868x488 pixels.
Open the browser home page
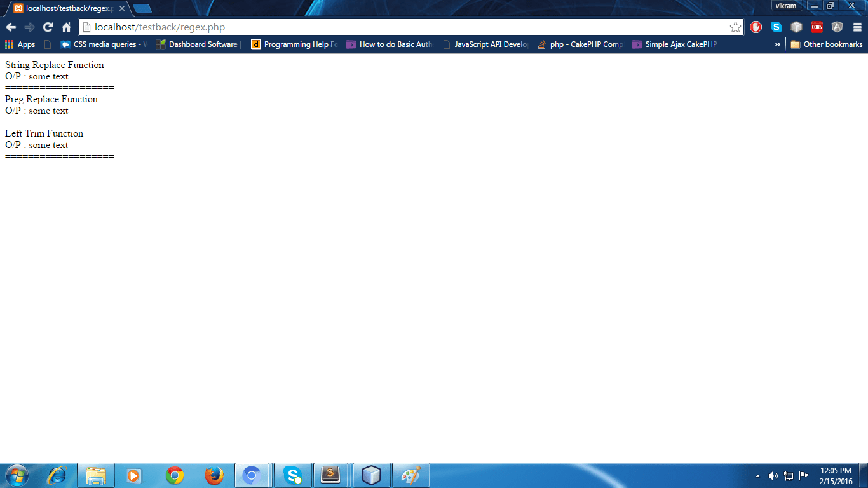[x=66, y=27]
